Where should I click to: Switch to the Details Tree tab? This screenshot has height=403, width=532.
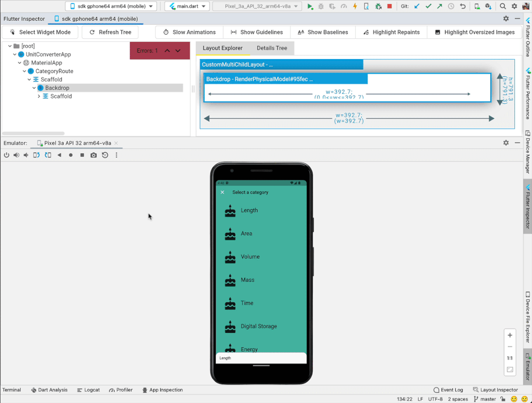click(x=272, y=48)
